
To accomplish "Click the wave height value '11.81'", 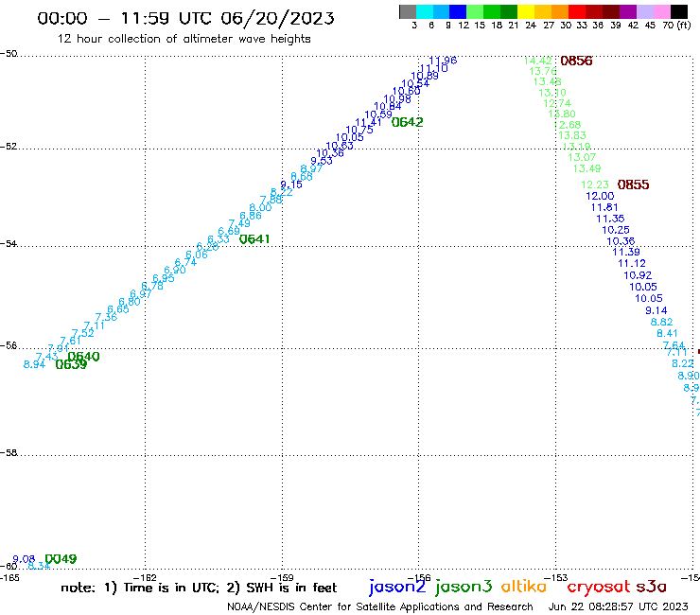I will click(604, 207).
